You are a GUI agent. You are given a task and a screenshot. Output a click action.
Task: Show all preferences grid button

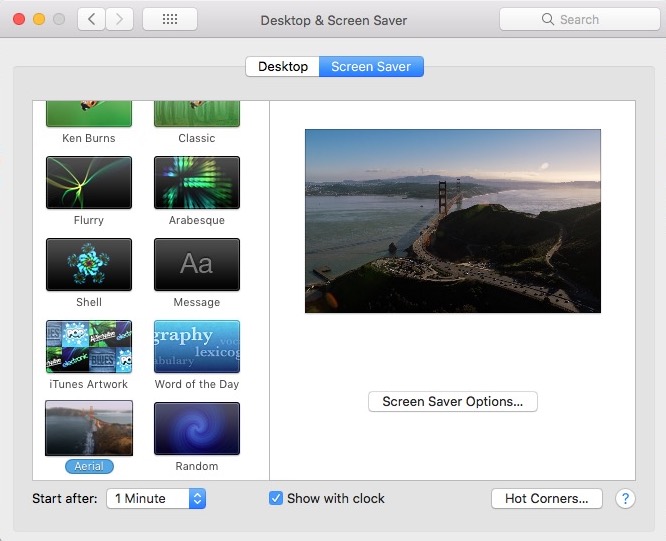coord(170,19)
